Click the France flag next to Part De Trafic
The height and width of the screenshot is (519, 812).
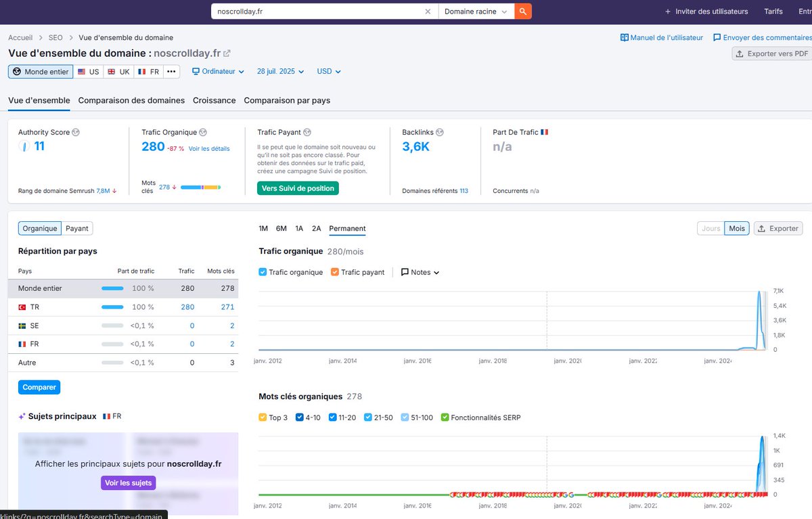[x=545, y=133]
